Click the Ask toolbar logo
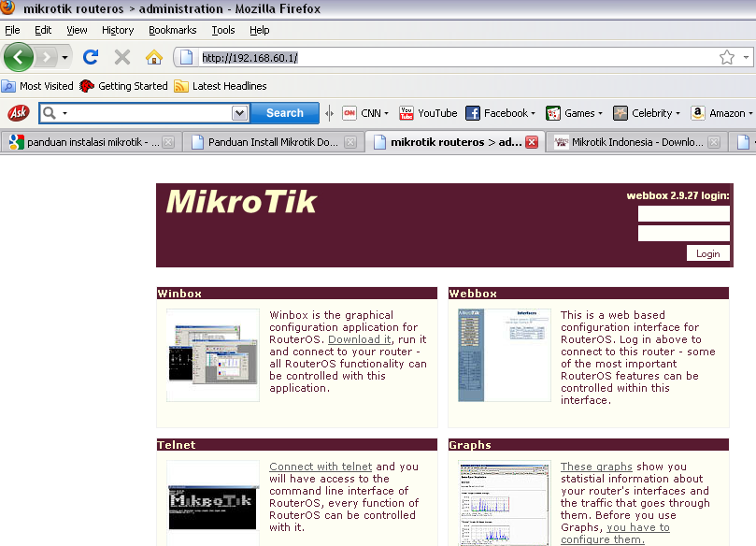Screen dimensions: 756x546 pyautogui.click(x=19, y=113)
